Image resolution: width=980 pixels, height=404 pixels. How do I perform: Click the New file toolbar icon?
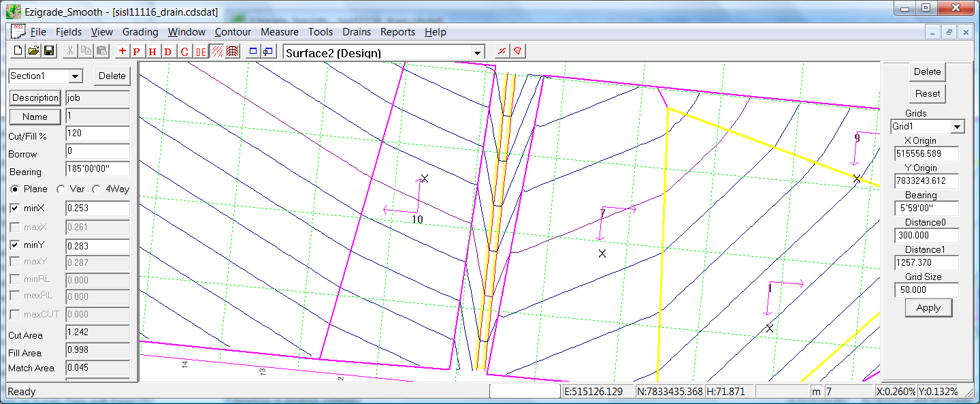pos(18,51)
